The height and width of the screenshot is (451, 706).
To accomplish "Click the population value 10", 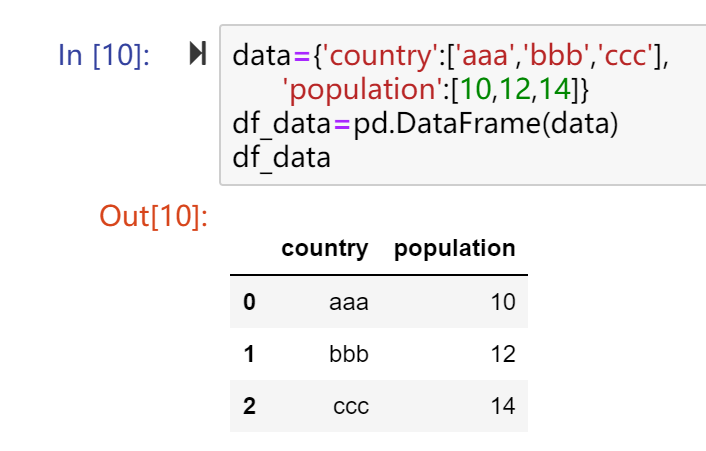I will tap(503, 302).
